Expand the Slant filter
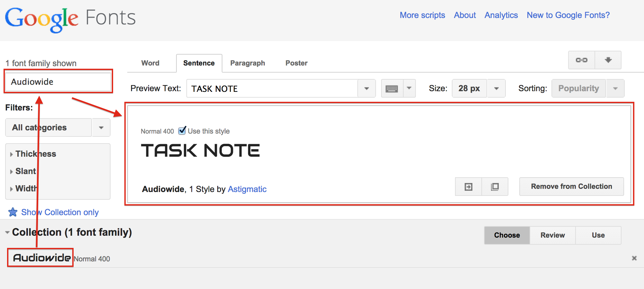The image size is (644, 289). 23,171
